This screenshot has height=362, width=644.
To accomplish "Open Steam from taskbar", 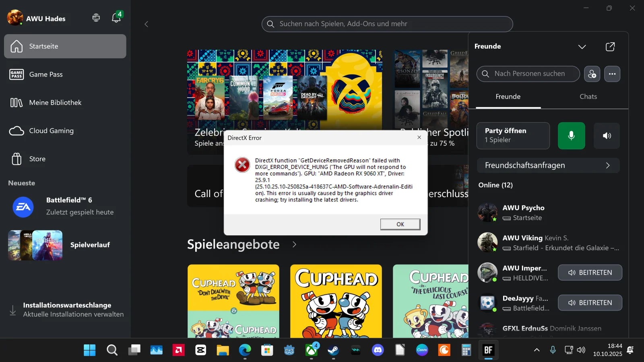I will click(333, 350).
